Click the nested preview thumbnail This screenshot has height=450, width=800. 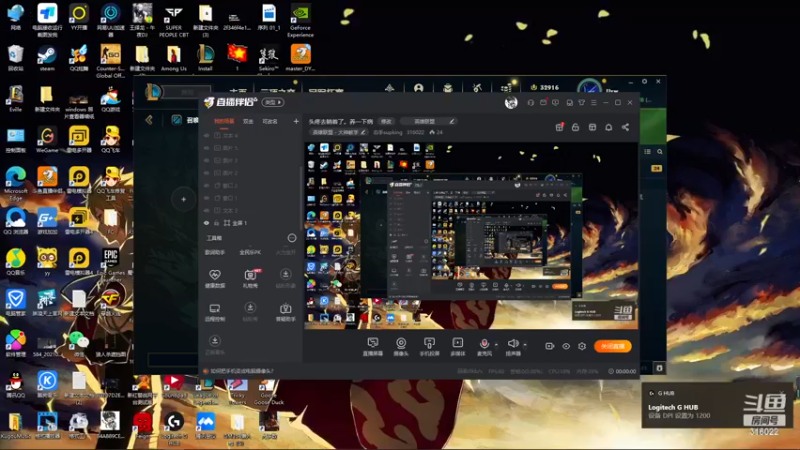[472, 235]
